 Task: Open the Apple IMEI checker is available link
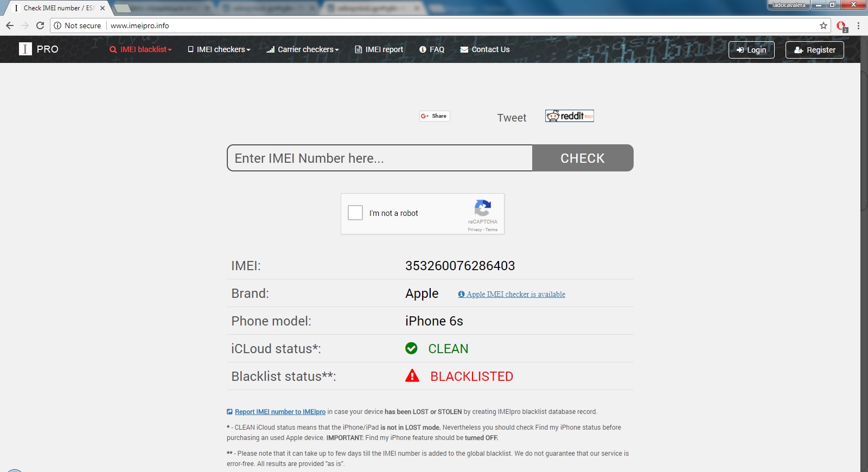click(x=512, y=294)
